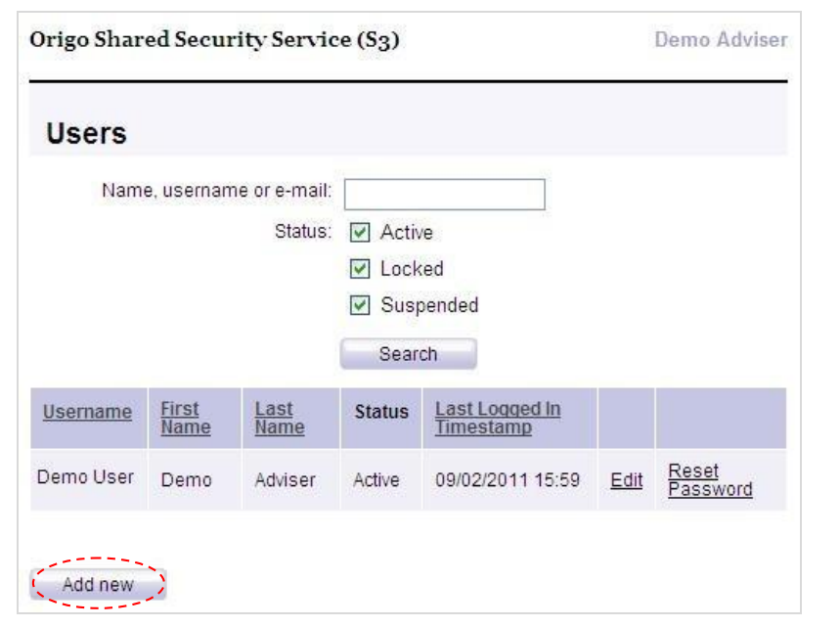This screenshot has height=627, width=840.
Task: Toggle the Active status checkbox
Action: pos(360,233)
